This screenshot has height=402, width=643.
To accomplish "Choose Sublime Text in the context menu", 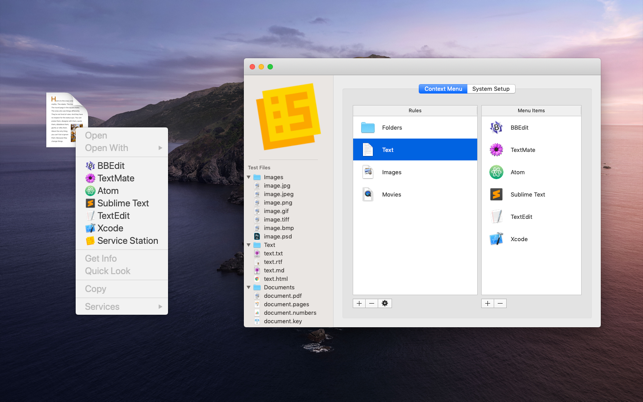I will point(122,203).
